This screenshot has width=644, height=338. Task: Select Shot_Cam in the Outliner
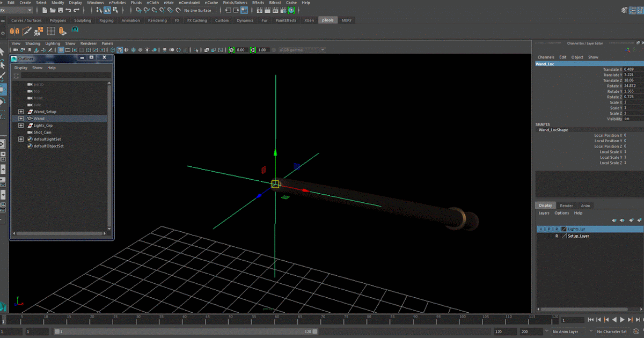[x=42, y=132]
